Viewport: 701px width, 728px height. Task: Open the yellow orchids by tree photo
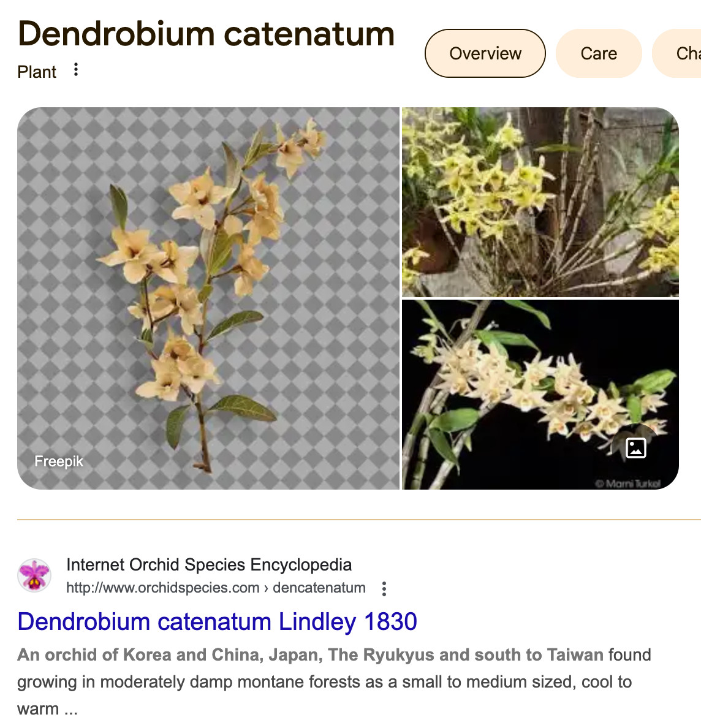[x=540, y=202]
